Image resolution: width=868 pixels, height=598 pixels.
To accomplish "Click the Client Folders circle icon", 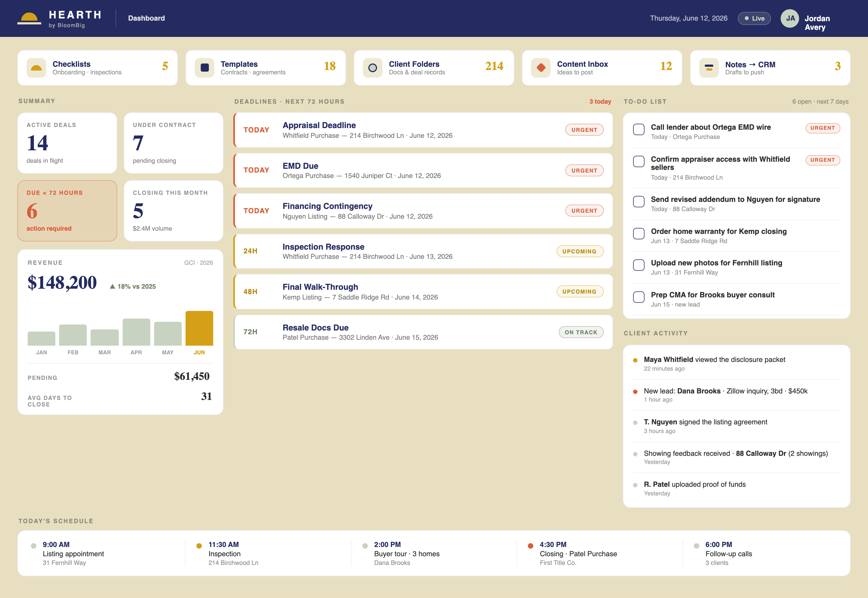I will 373,68.
